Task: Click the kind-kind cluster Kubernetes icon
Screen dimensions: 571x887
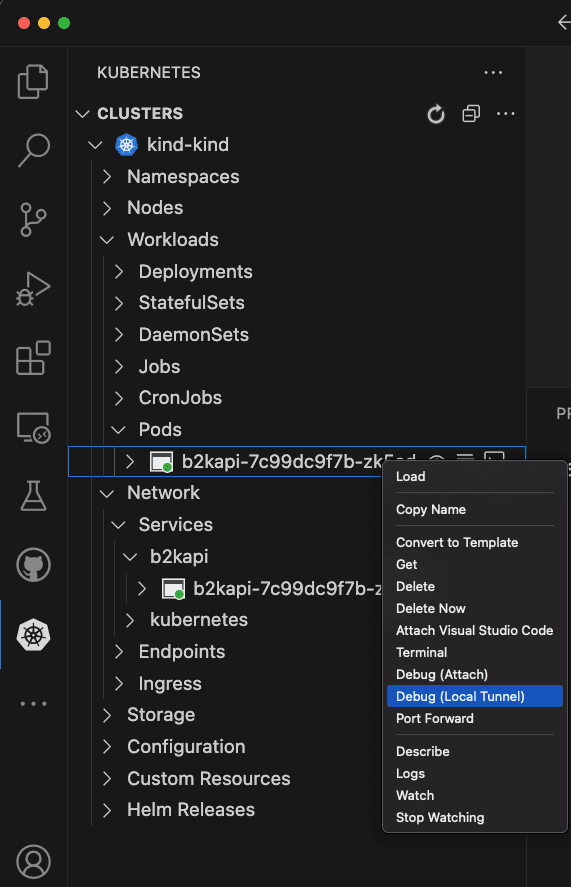Action: click(x=126, y=145)
